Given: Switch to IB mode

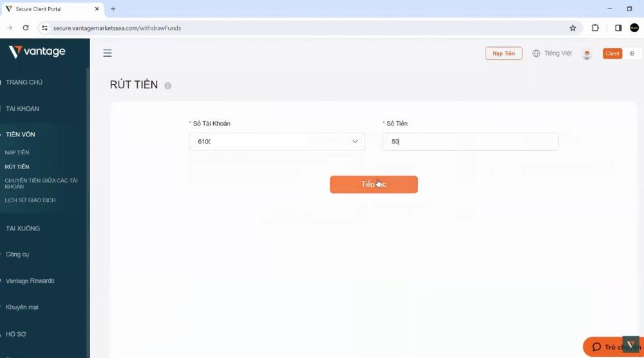Looking at the screenshot, I should (632, 53).
